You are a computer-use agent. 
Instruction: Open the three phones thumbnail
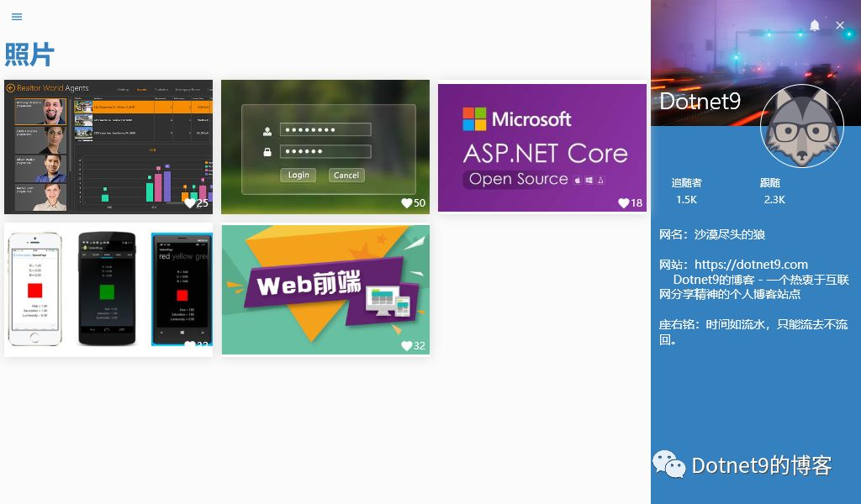pos(108,290)
